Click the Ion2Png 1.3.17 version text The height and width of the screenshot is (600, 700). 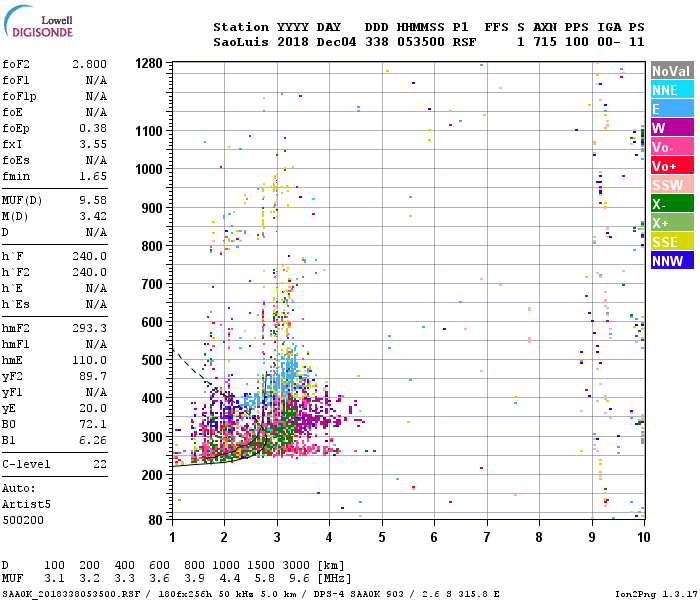(656, 594)
